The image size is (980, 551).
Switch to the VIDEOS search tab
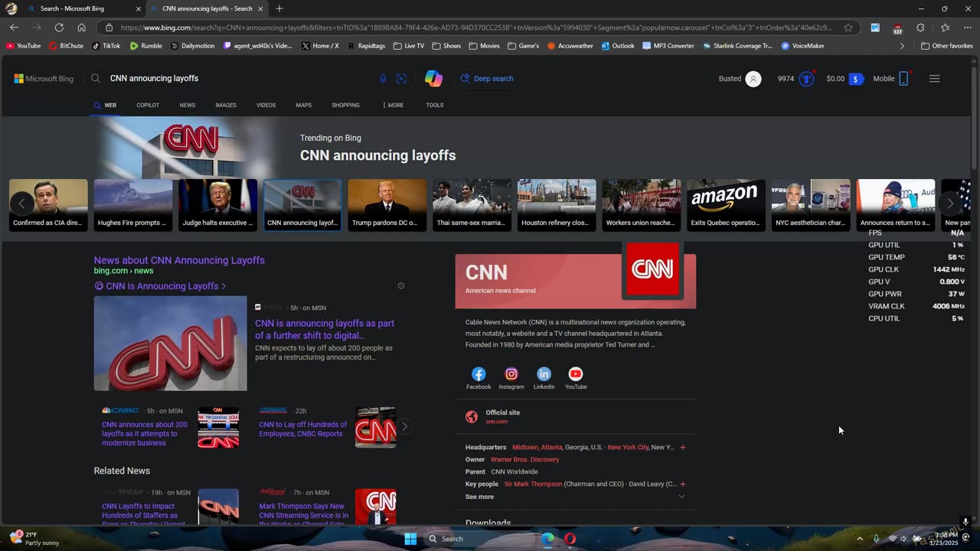[x=266, y=105]
